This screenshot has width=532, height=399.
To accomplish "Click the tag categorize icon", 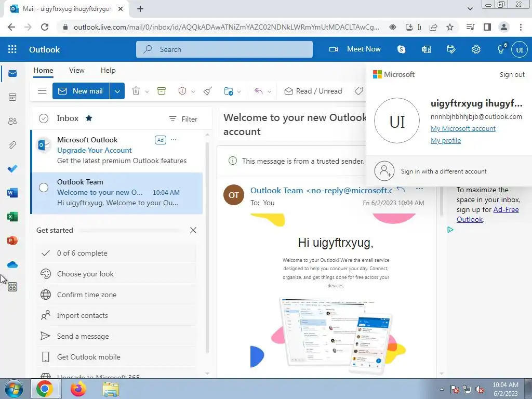I will tap(359, 91).
